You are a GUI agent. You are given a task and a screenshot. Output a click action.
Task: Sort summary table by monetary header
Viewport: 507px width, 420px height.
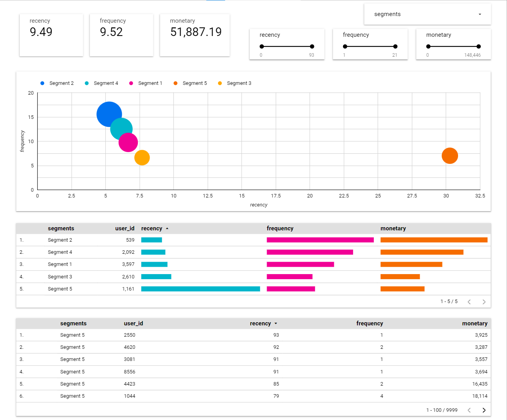pos(393,228)
